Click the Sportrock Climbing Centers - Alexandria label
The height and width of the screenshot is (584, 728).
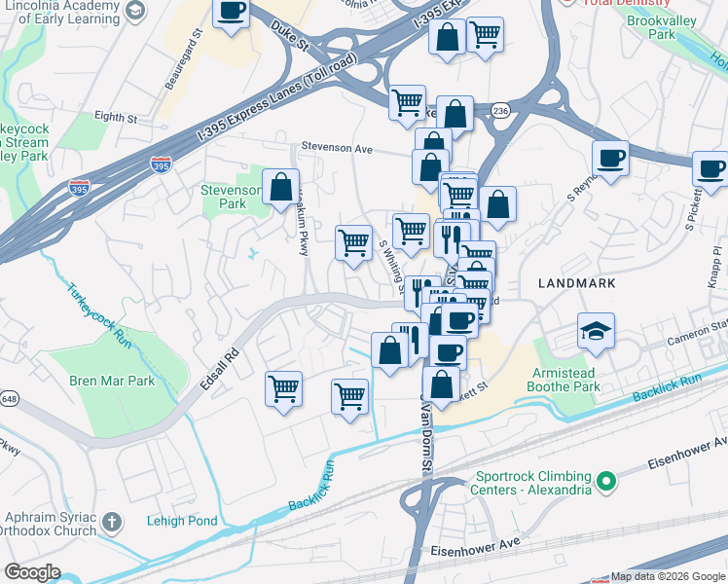tap(531, 483)
